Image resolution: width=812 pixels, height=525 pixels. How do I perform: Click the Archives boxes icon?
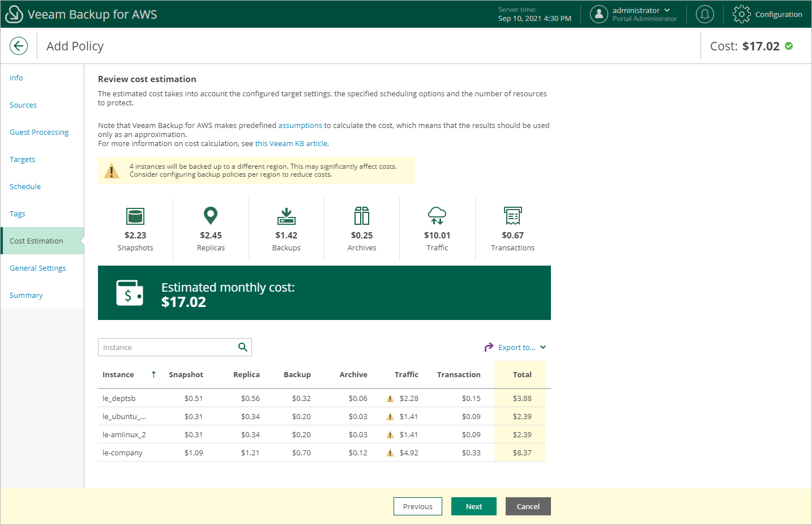click(362, 216)
